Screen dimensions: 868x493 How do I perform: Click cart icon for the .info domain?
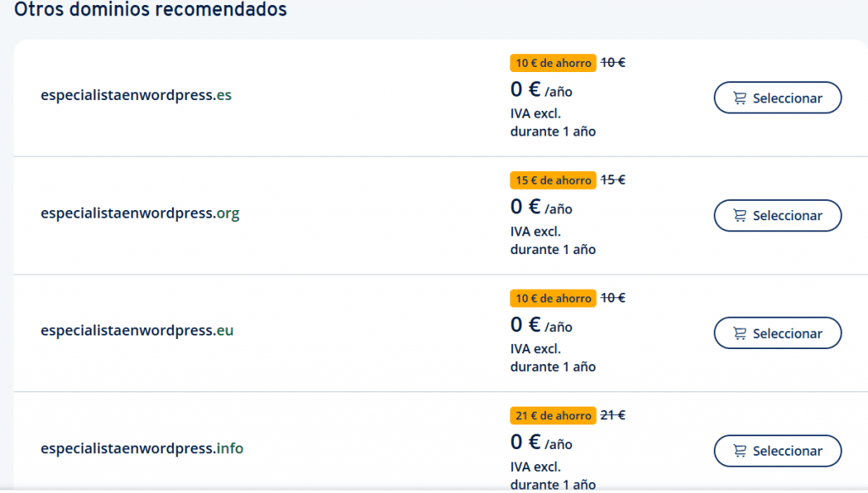(739, 451)
